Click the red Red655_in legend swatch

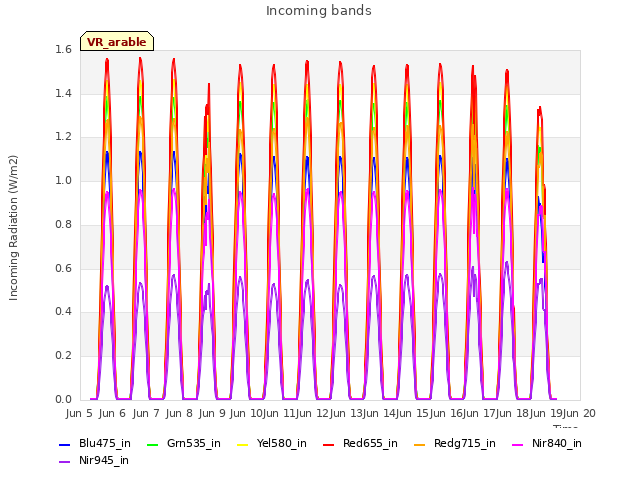[x=328, y=444]
